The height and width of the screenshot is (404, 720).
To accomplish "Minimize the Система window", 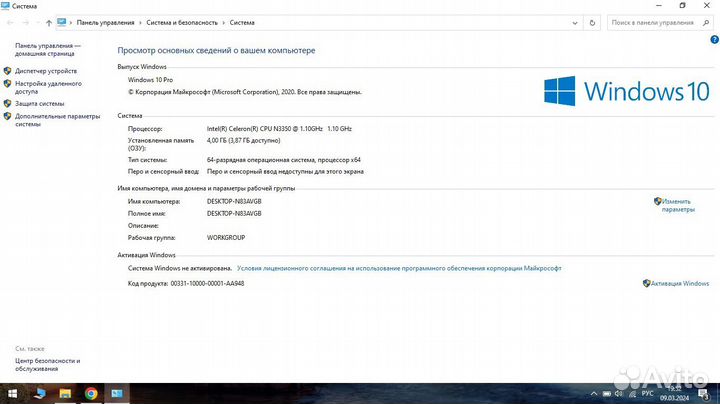I will [x=659, y=6].
